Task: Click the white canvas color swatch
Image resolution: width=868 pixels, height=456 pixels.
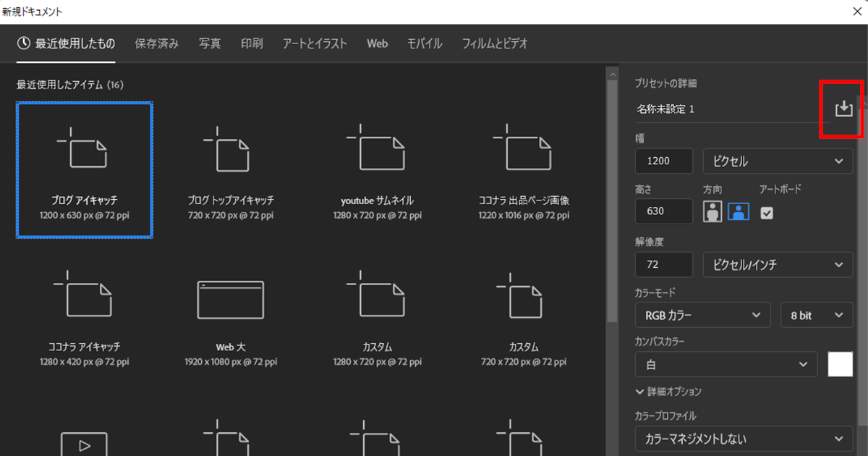Action: pyautogui.click(x=841, y=365)
